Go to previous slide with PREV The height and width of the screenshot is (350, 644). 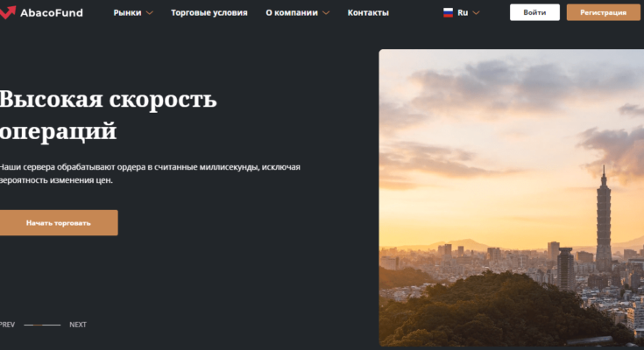pyautogui.click(x=7, y=325)
